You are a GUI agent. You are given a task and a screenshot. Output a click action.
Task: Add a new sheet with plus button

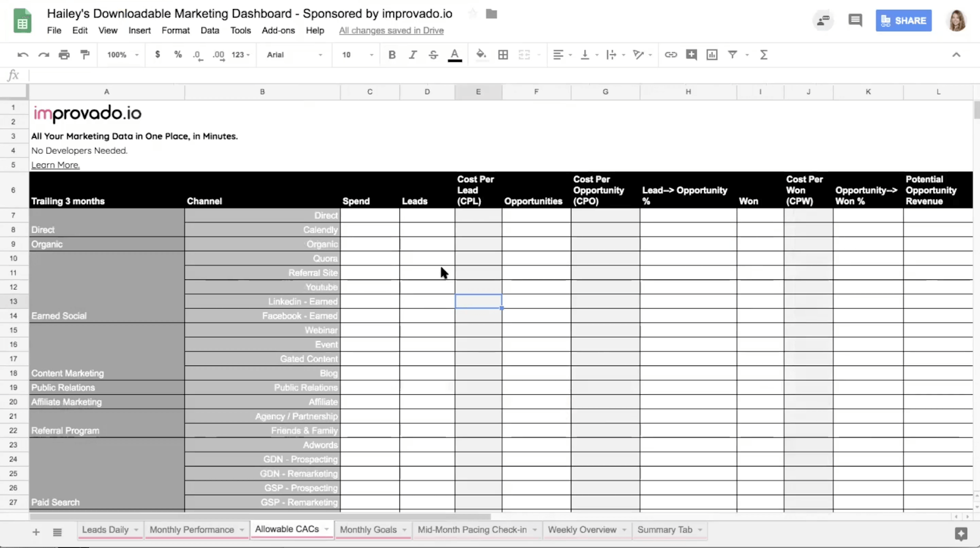(x=36, y=532)
